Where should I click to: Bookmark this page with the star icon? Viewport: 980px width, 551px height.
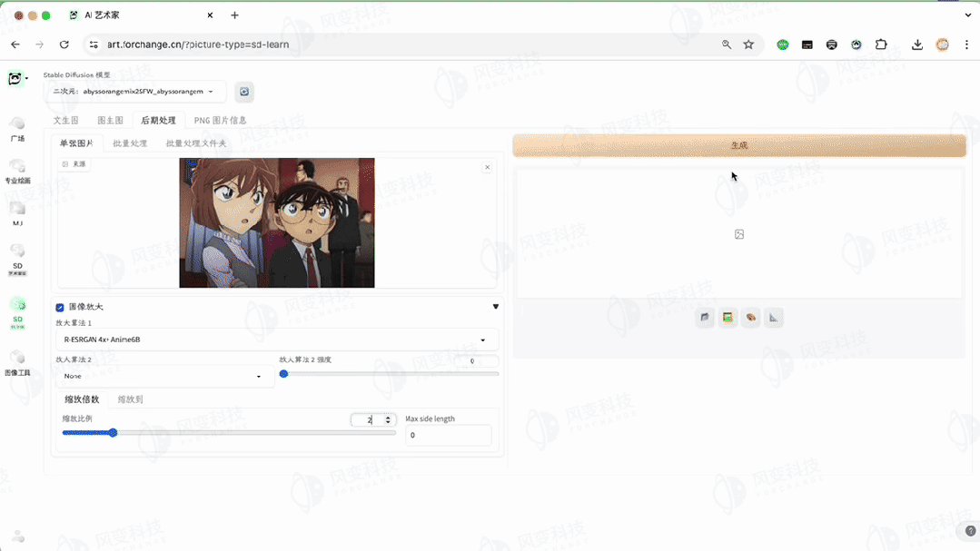click(748, 44)
